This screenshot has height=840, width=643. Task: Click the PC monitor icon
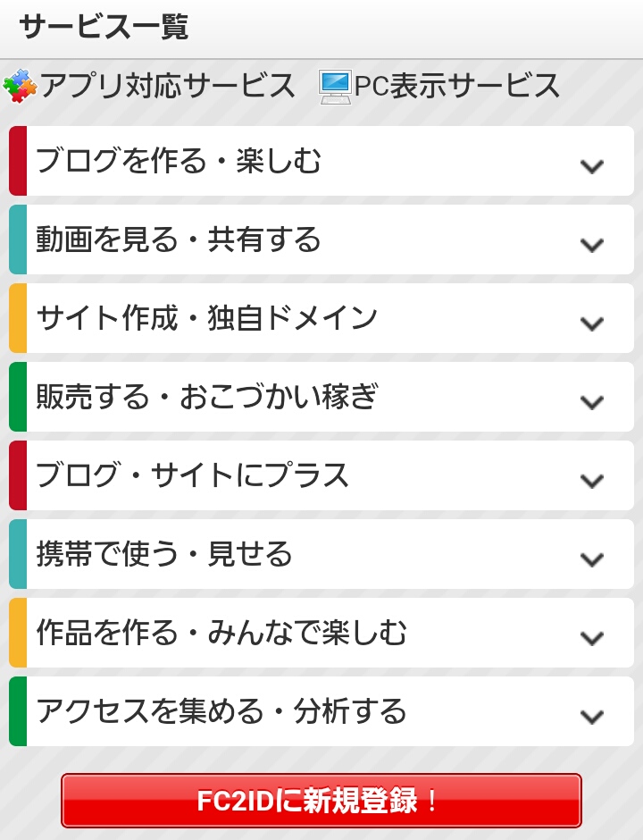pyautogui.click(x=335, y=86)
